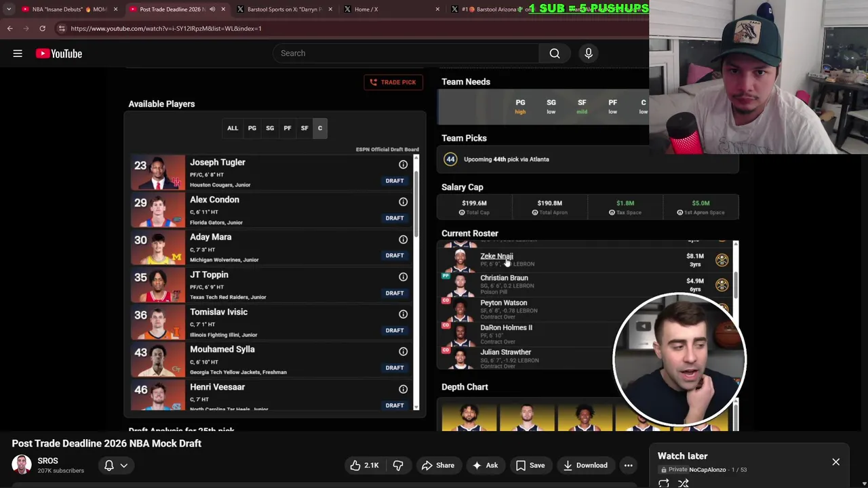Dislike the video

tap(398, 466)
